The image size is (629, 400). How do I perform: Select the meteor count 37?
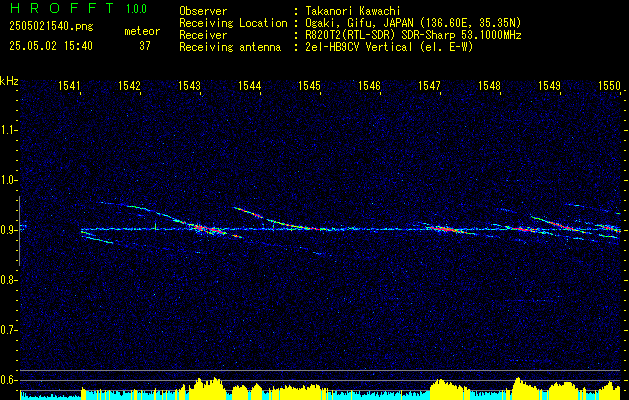point(145,46)
